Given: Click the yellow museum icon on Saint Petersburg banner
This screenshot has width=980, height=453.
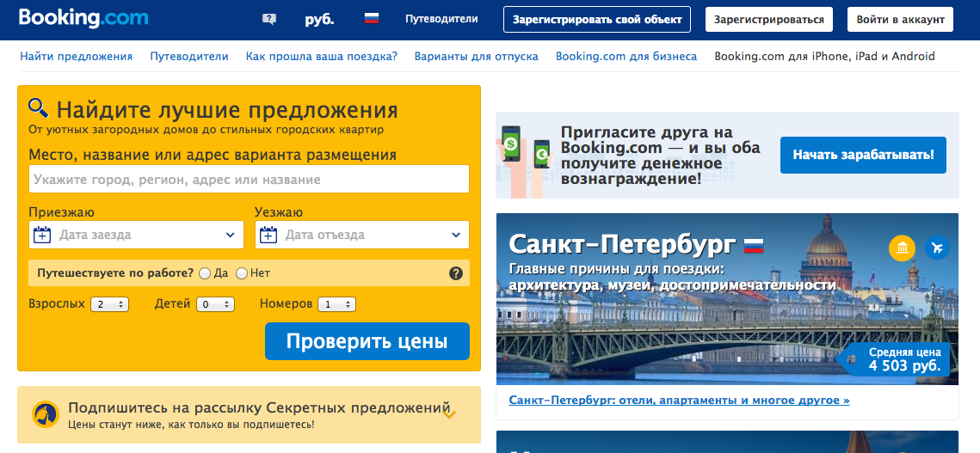Looking at the screenshot, I should [x=902, y=248].
